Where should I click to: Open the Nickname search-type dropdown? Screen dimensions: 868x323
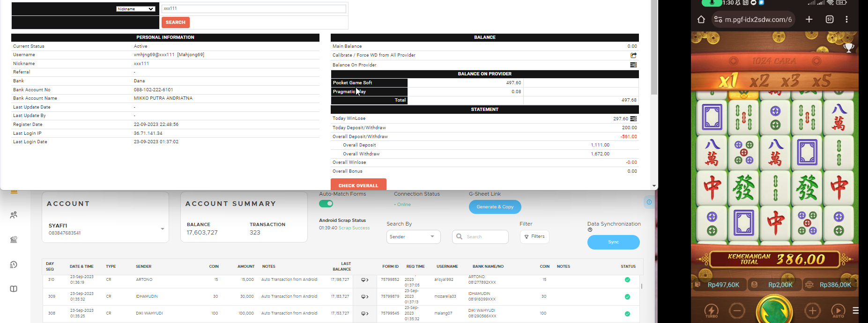[135, 9]
